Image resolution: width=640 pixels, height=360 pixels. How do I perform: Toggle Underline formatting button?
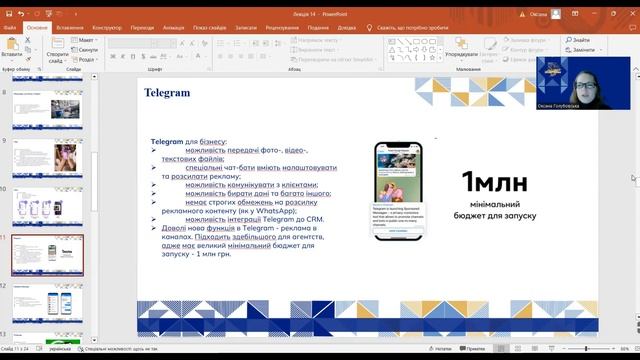pyautogui.click(x=133, y=56)
